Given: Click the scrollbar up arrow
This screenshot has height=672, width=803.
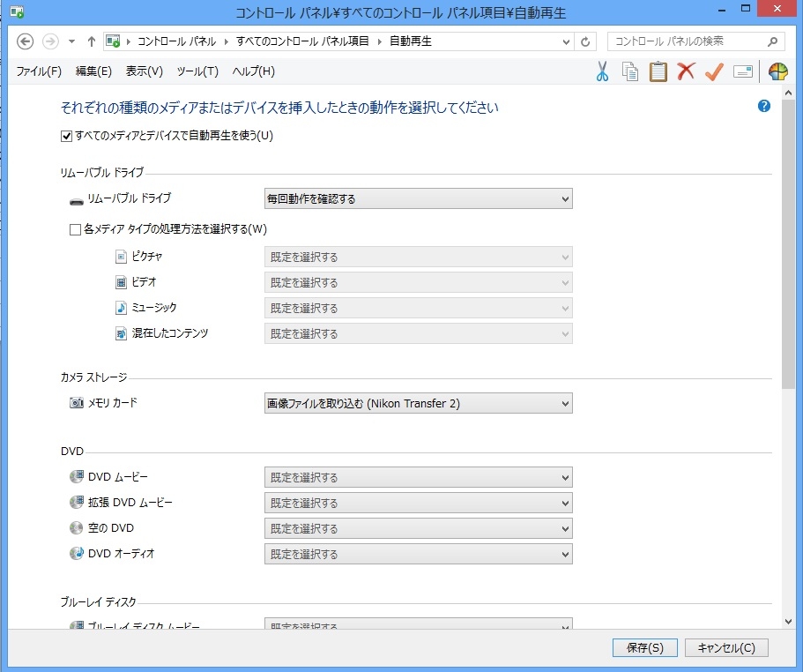Looking at the screenshot, I should pos(788,93).
